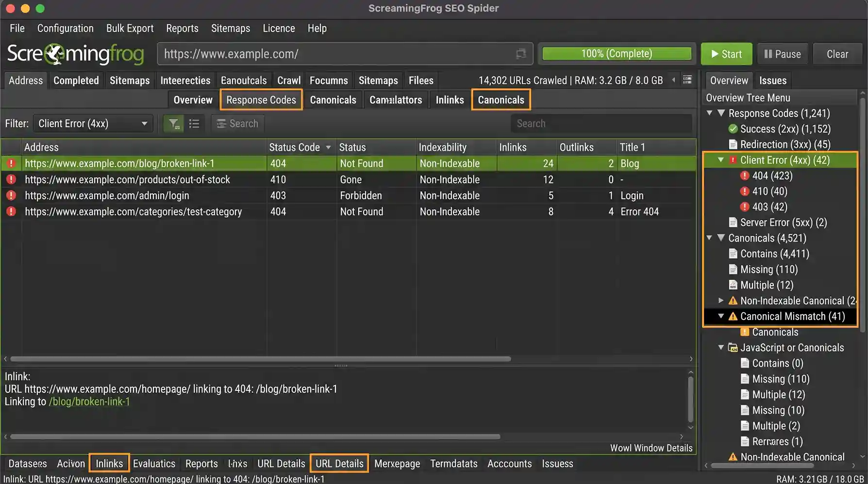Image resolution: width=868 pixels, height=484 pixels.
Task: Click the 403 (42) red alert icon
Action: 745,207
